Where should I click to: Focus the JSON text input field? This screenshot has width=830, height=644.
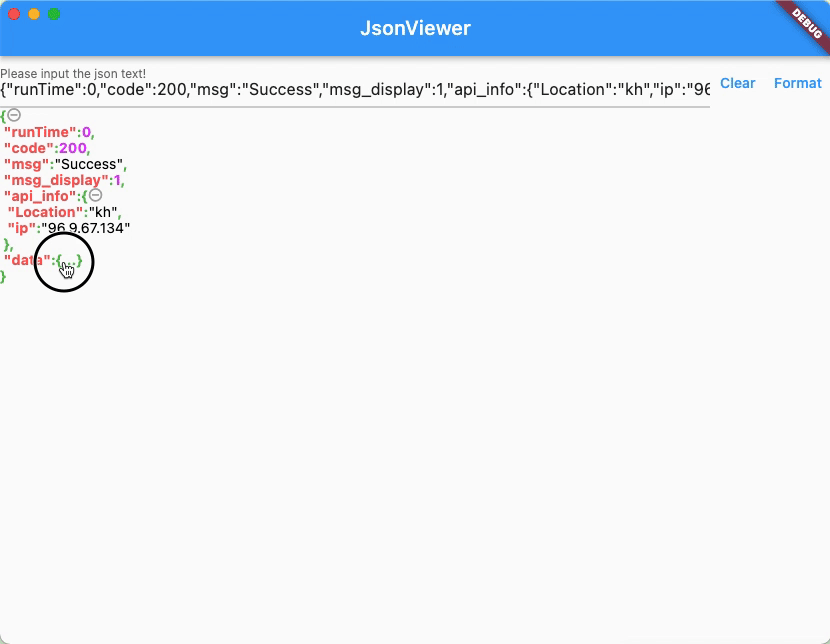355,89
